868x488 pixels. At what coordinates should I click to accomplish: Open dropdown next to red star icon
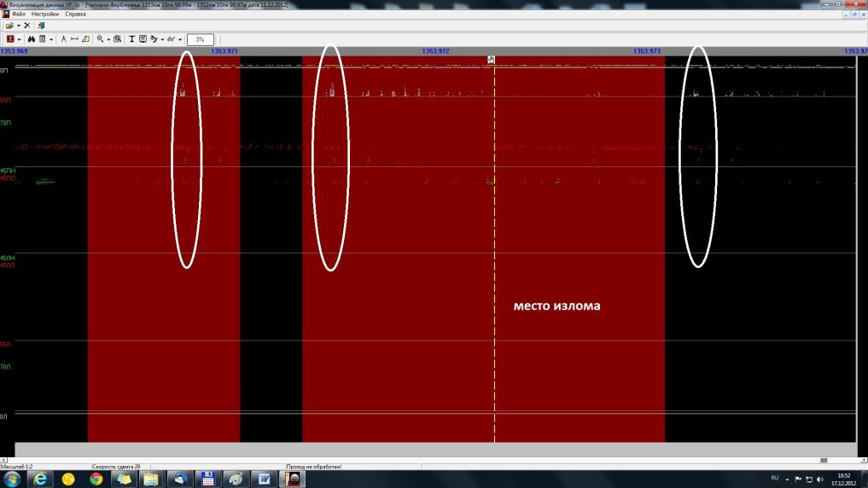19,39
